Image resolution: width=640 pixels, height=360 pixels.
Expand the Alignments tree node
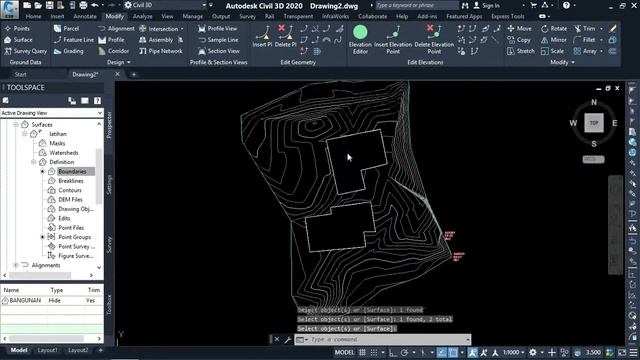[16, 265]
